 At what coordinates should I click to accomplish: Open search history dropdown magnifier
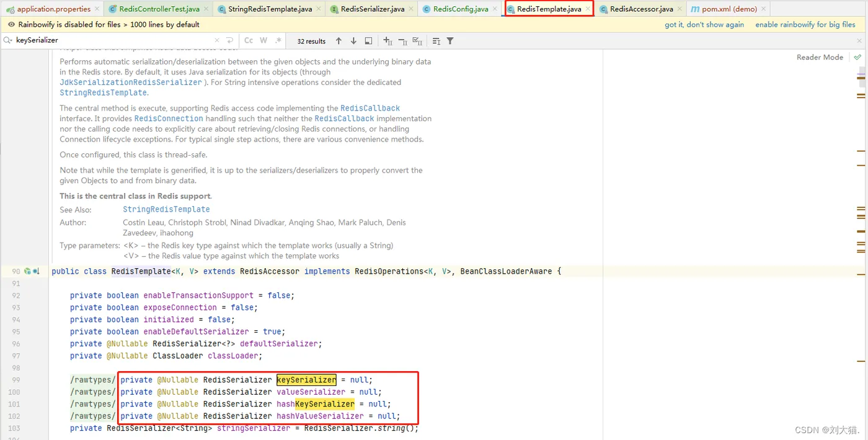pos(7,40)
